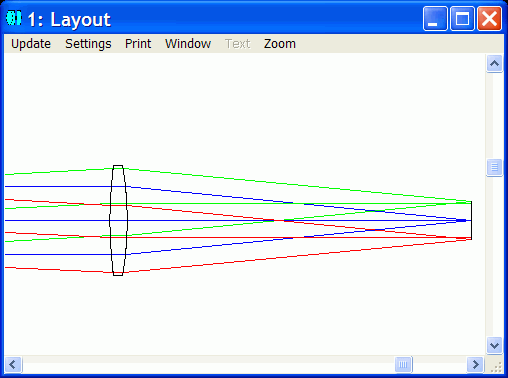The width and height of the screenshot is (508, 378).
Task: Minimize the Layout window
Action: click(x=435, y=19)
